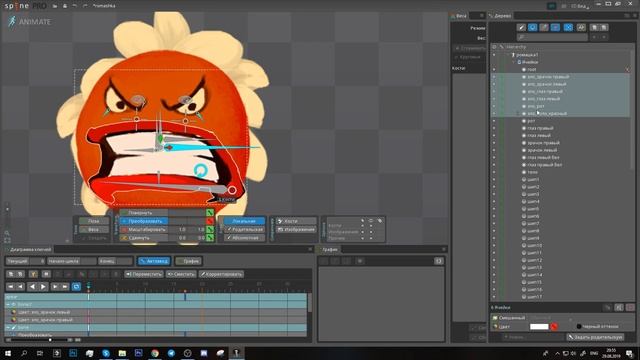Select зрачок левый in the tree
Image resolution: width=640 pixels, height=360 pixels.
pos(542,150)
